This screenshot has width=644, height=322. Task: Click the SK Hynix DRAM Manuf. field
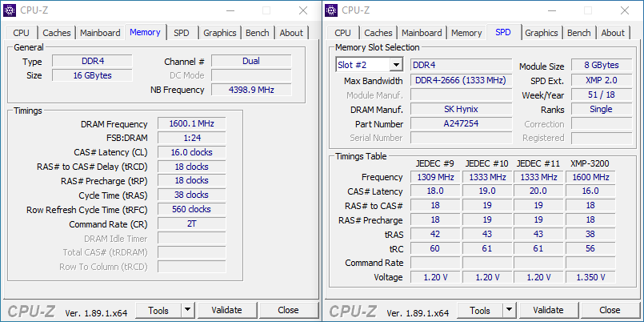(x=462, y=109)
